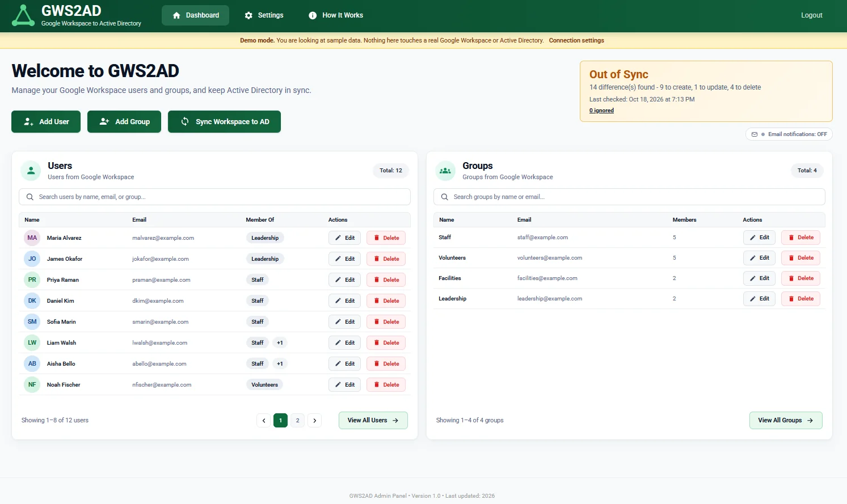Screen dimensions: 847x504
Task: Delete user Daniel Kim
Action: 386,301
